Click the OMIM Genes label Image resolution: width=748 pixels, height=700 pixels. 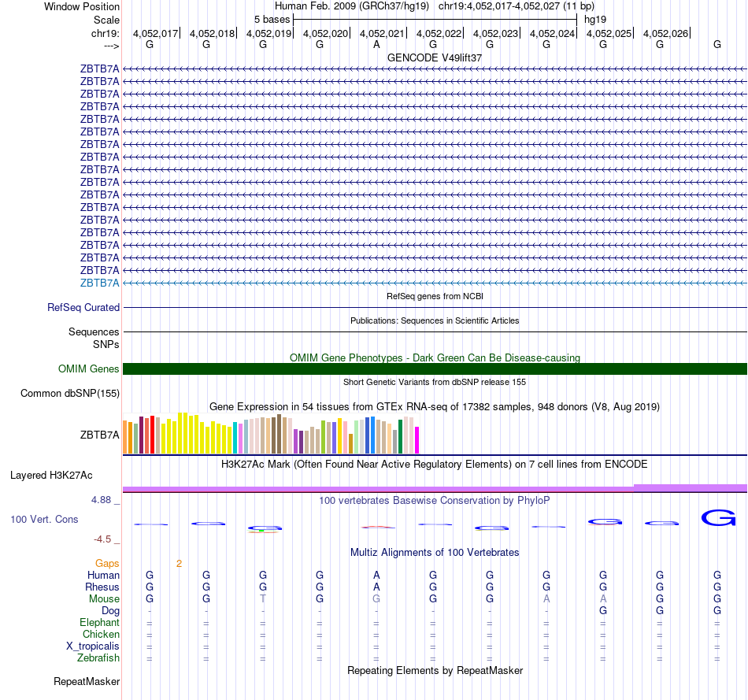[88, 369]
